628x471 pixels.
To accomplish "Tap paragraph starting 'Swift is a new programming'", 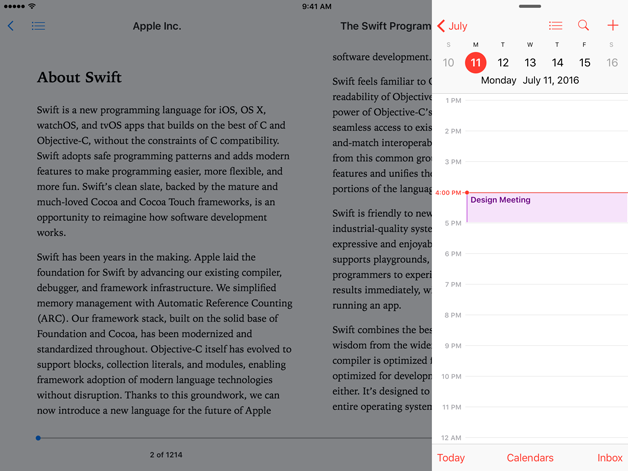I will click(163, 171).
